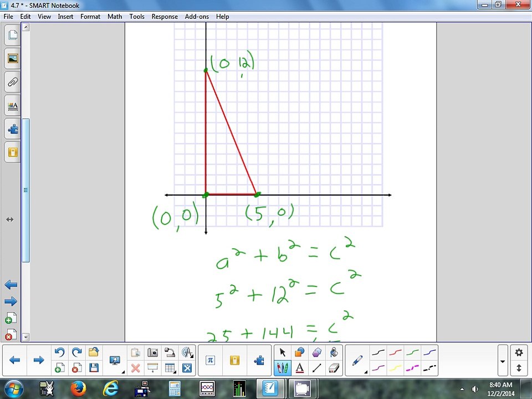Add a page using the sidebar icon
Viewport: 532px width, 399px height.
coord(11,318)
